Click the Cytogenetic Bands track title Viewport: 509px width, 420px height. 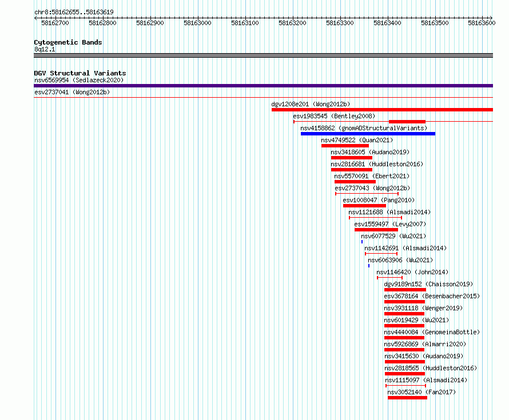68,42
